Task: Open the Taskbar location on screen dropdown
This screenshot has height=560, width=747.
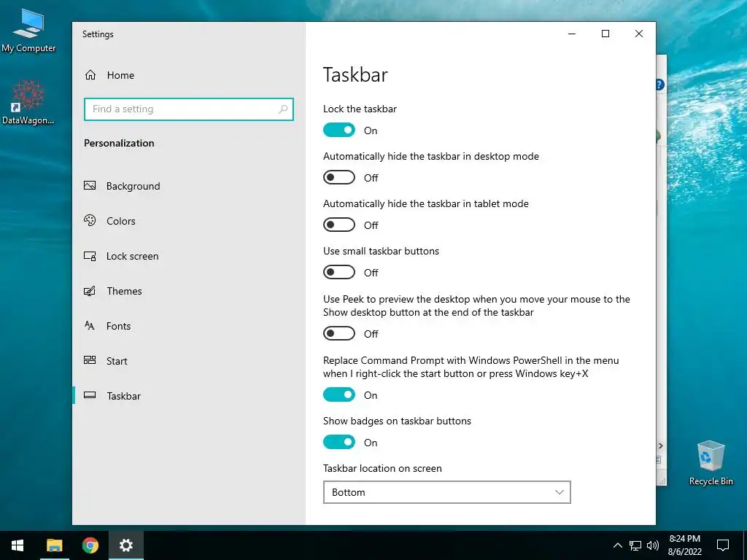Action: pos(447,492)
